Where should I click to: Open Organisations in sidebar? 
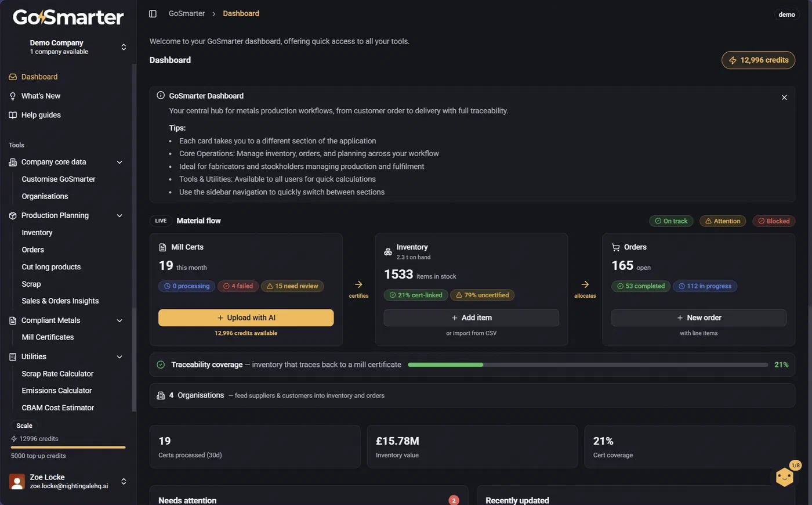tap(45, 196)
